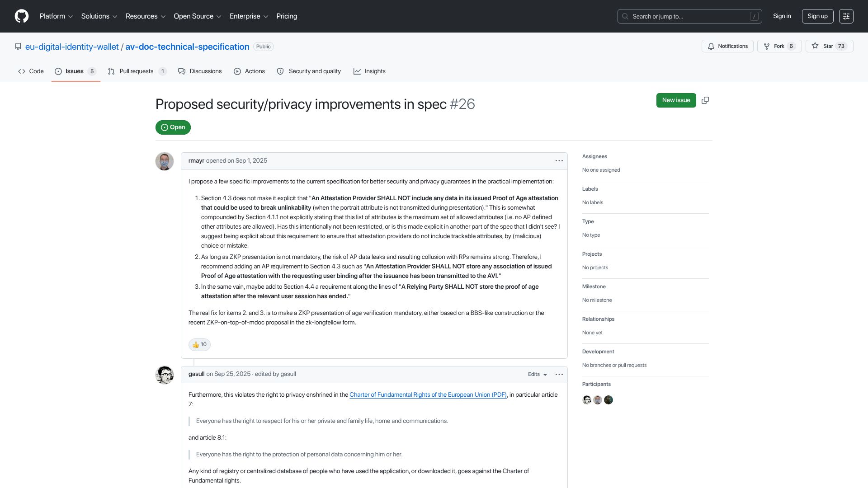Open the Pull requests tab

[137, 71]
